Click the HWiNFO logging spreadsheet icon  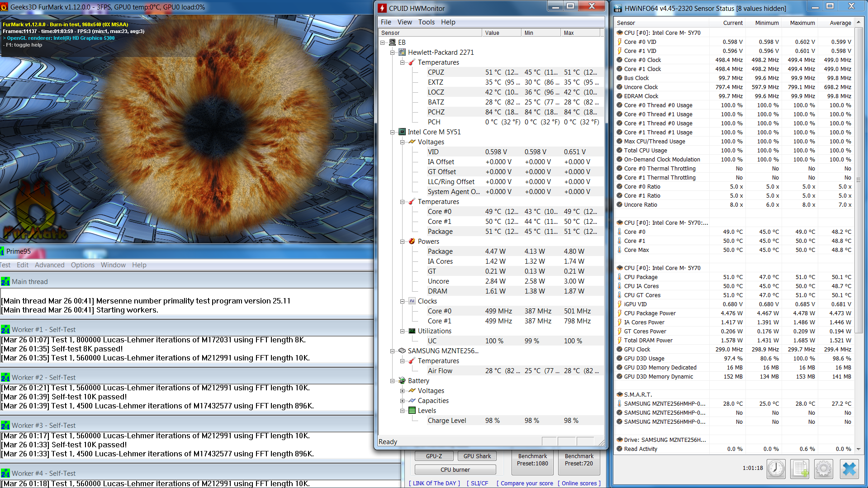pos(800,469)
